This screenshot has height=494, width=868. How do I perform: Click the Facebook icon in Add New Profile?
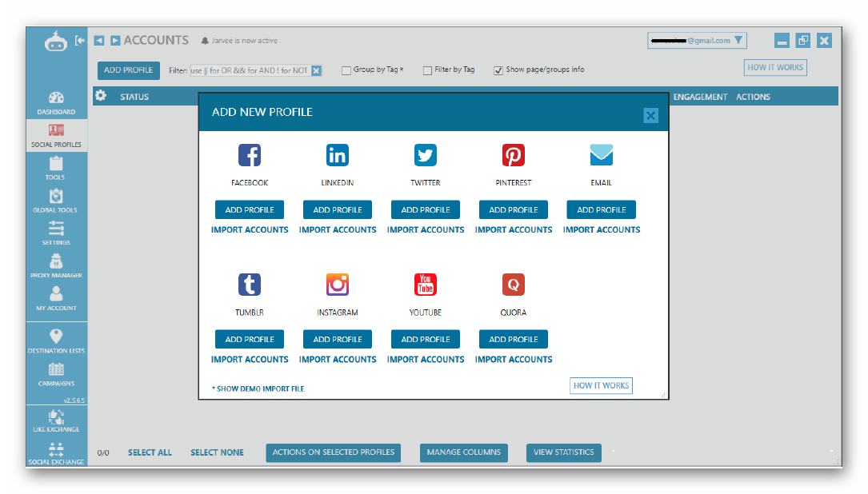pyautogui.click(x=249, y=155)
